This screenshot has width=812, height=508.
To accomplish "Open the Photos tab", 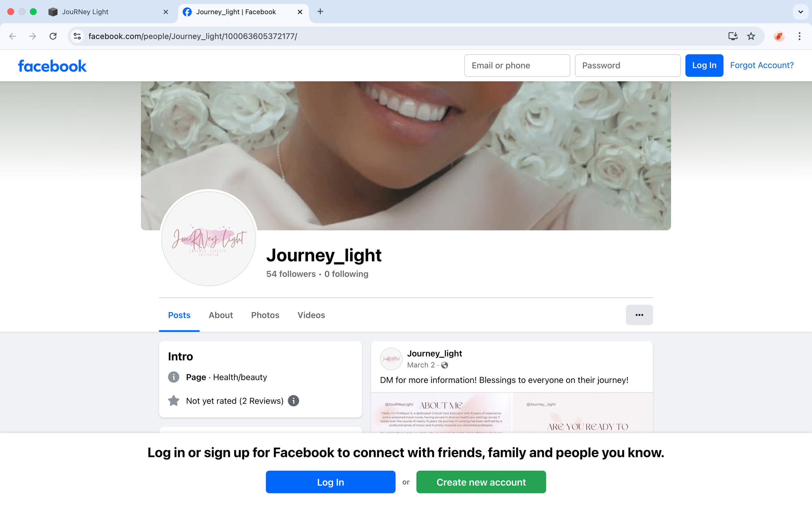I will click(265, 315).
